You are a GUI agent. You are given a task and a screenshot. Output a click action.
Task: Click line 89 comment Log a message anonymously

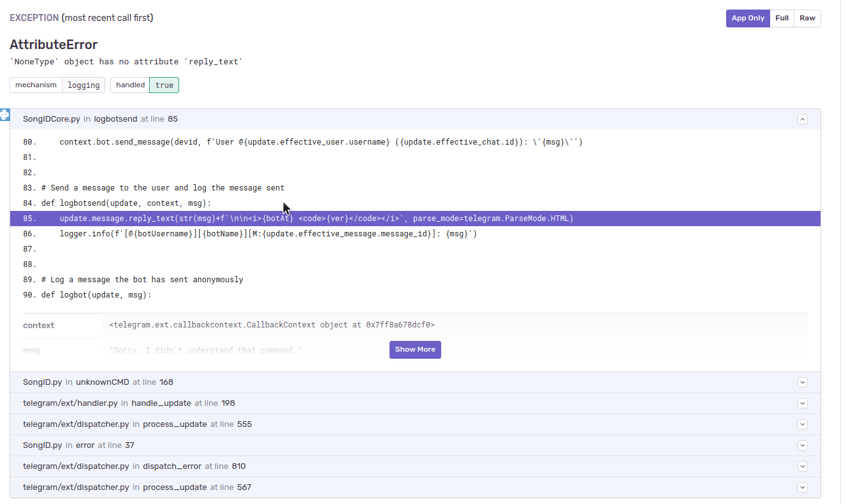coord(142,280)
